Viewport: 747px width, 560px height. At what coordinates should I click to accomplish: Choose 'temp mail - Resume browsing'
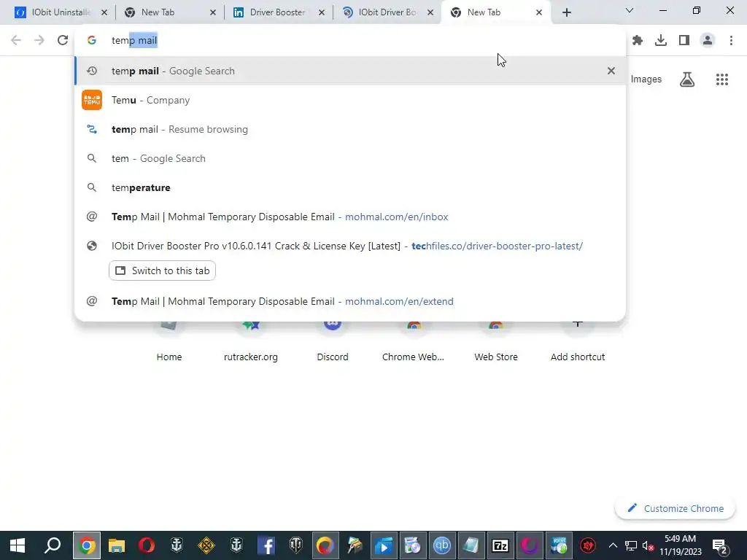[x=350, y=129]
